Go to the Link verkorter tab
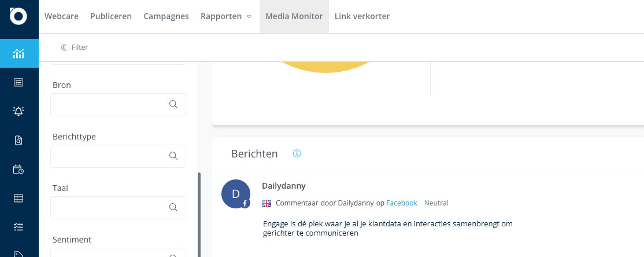 point(362,16)
